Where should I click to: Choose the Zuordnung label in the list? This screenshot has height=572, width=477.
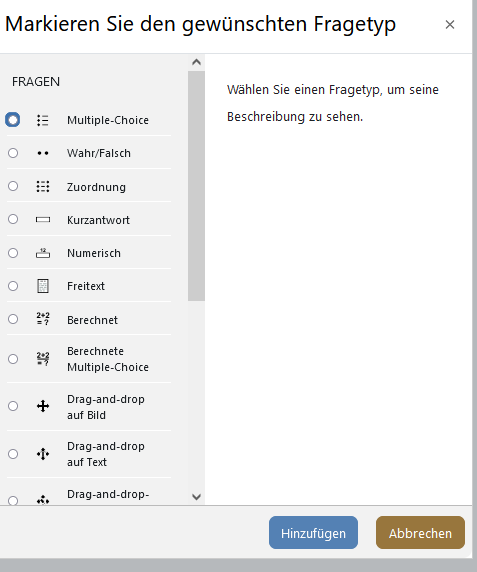click(96, 187)
